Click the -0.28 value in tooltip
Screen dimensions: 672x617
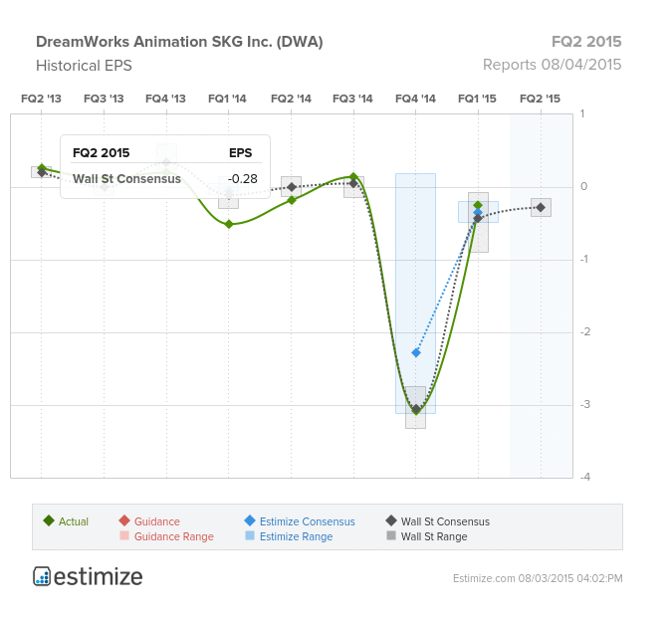243,179
